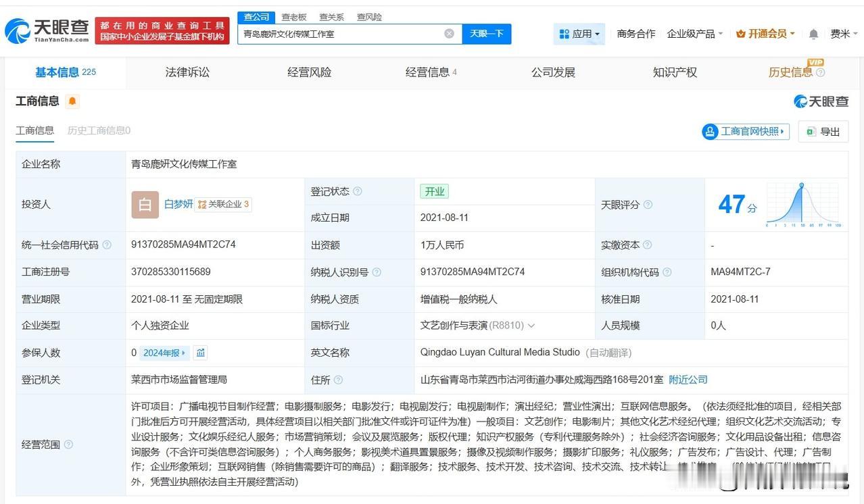Click the orange alert bell beside 工商信息
The image size is (864, 504).
(72, 101)
